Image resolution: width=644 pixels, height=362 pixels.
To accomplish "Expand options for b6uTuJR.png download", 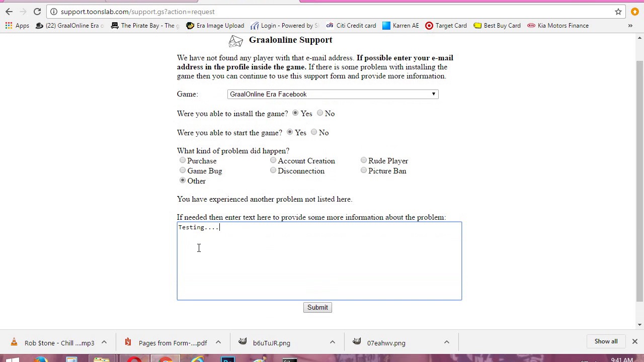I will pos(333,342).
